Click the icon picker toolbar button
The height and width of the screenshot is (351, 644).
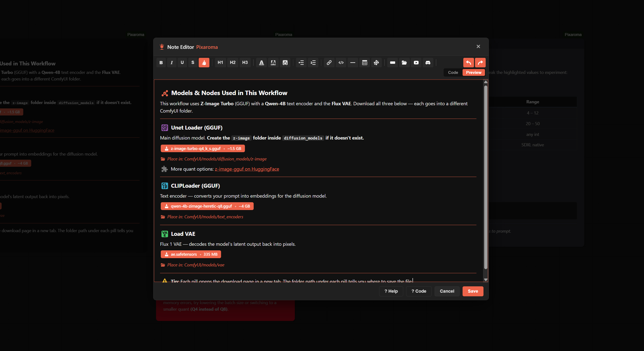tap(376, 62)
